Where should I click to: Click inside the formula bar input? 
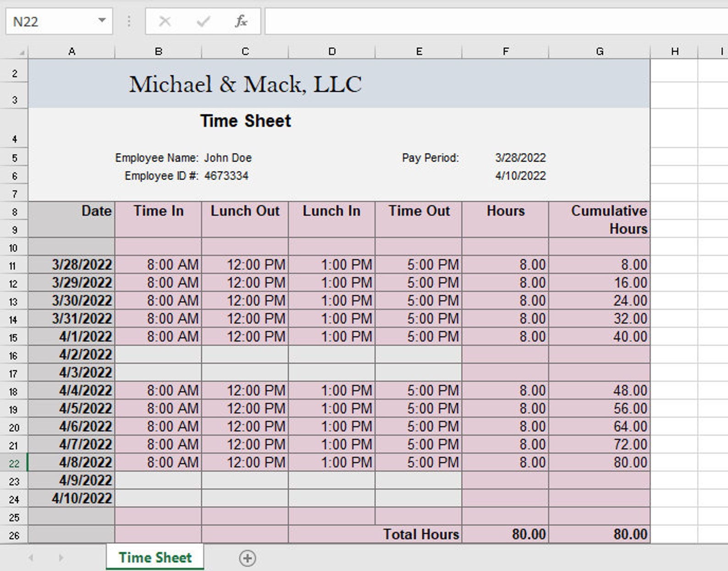point(496,21)
